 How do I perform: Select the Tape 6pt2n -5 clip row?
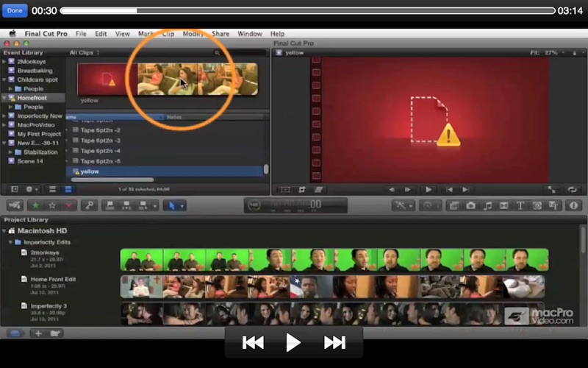click(165, 160)
